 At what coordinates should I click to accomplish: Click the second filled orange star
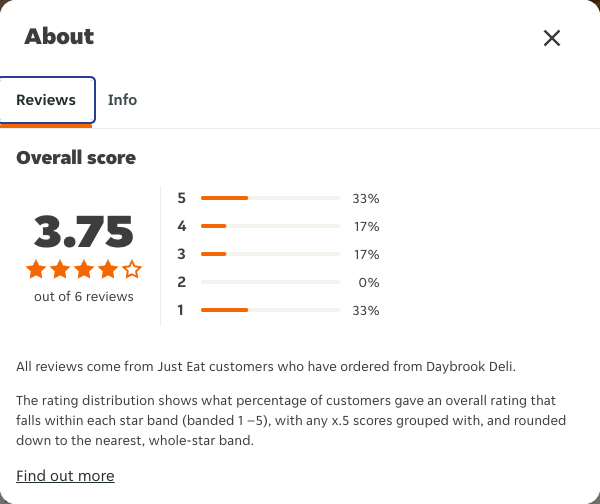60,269
